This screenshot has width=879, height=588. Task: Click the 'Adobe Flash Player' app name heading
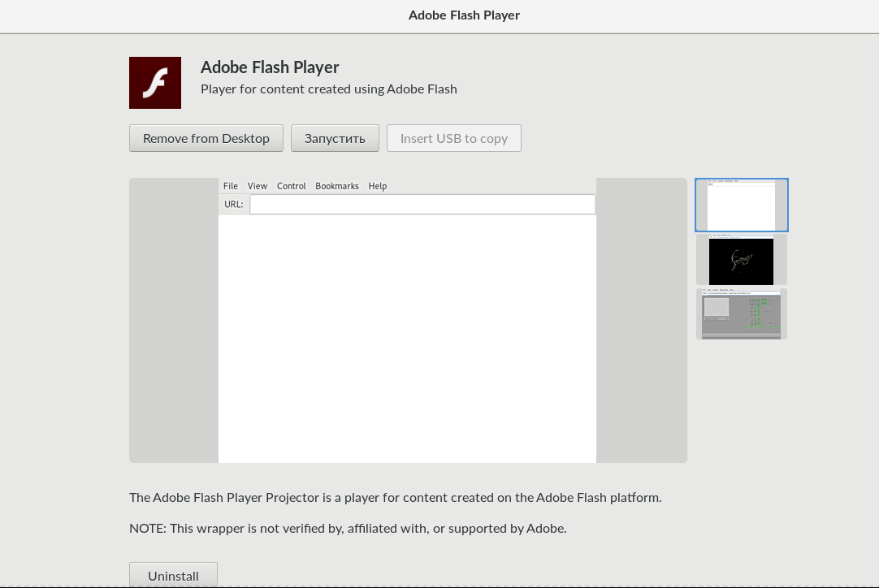pos(270,67)
